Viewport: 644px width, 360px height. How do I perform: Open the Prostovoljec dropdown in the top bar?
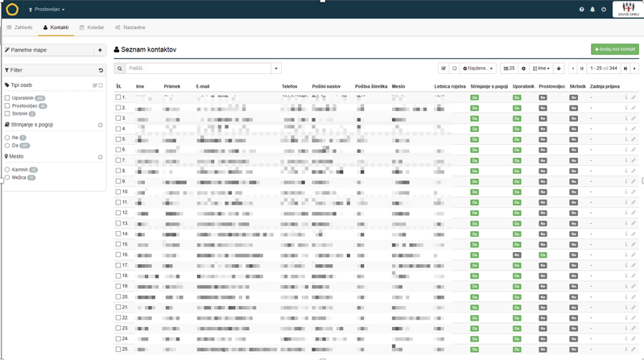tap(47, 9)
